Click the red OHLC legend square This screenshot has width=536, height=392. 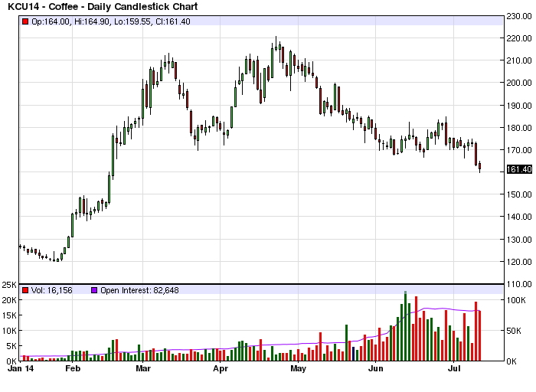click(25, 21)
